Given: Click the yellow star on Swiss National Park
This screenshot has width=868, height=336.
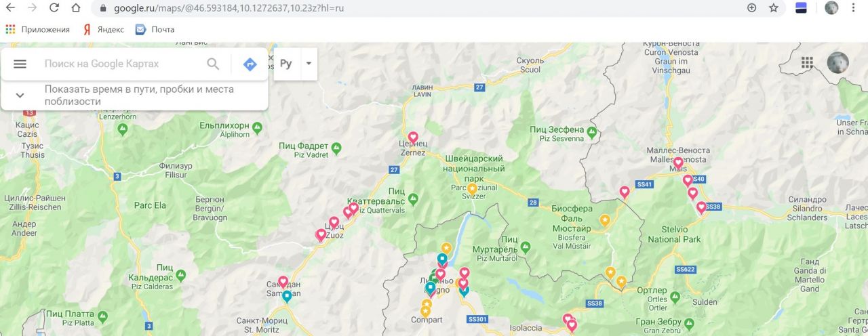Looking at the screenshot, I should [472, 188].
